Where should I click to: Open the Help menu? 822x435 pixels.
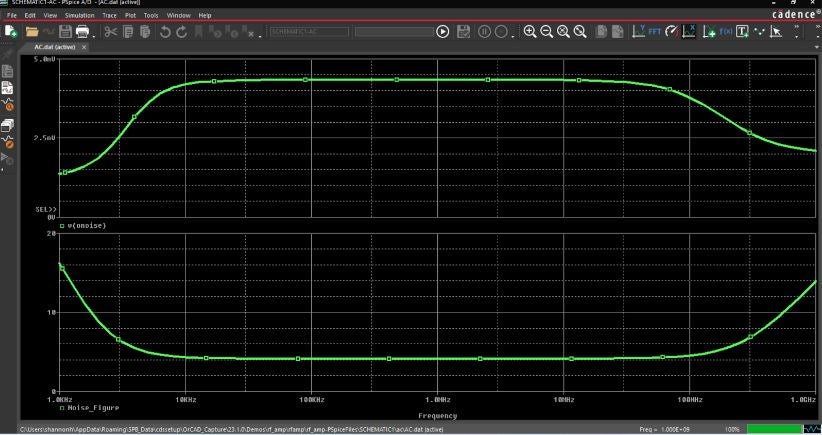click(x=205, y=16)
